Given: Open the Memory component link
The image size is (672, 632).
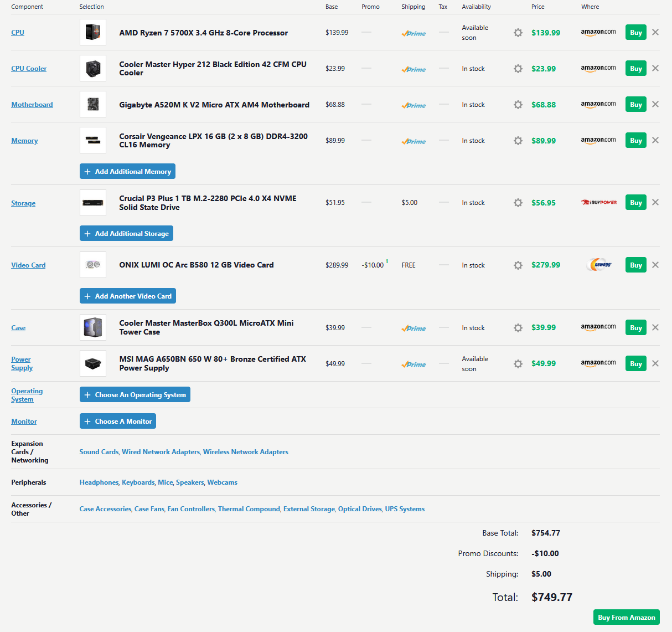Looking at the screenshot, I should (24, 140).
